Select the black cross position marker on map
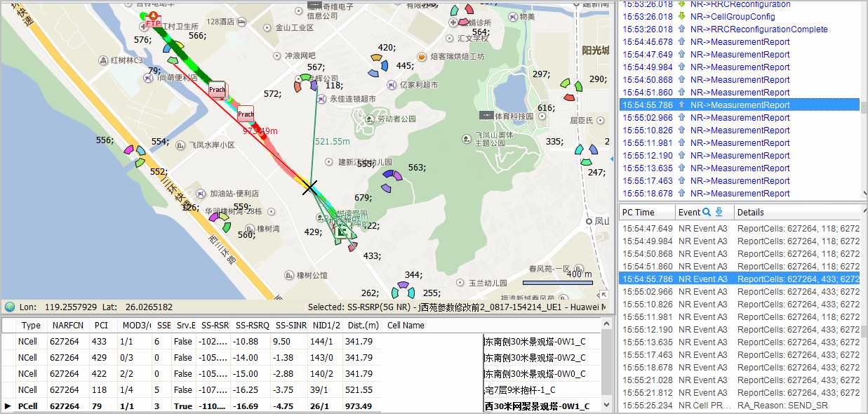The height and width of the screenshot is (414, 868). coord(309,187)
